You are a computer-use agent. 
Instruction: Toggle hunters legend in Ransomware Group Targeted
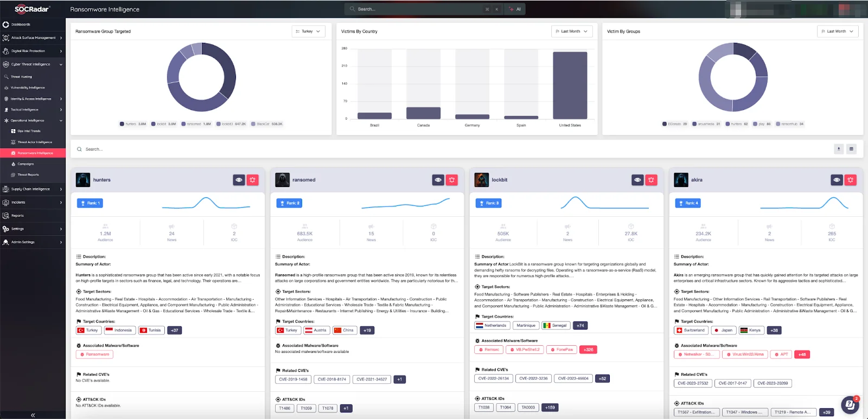pyautogui.click(x=133, y=124)
